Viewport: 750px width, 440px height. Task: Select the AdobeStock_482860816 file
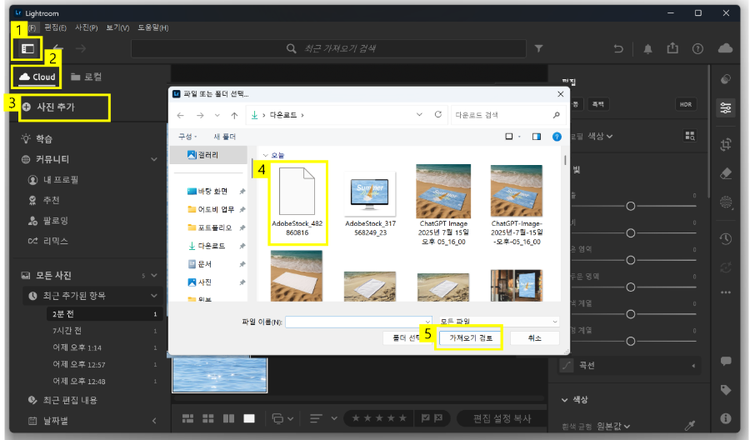pyautogui.click(x=297, y=202)
